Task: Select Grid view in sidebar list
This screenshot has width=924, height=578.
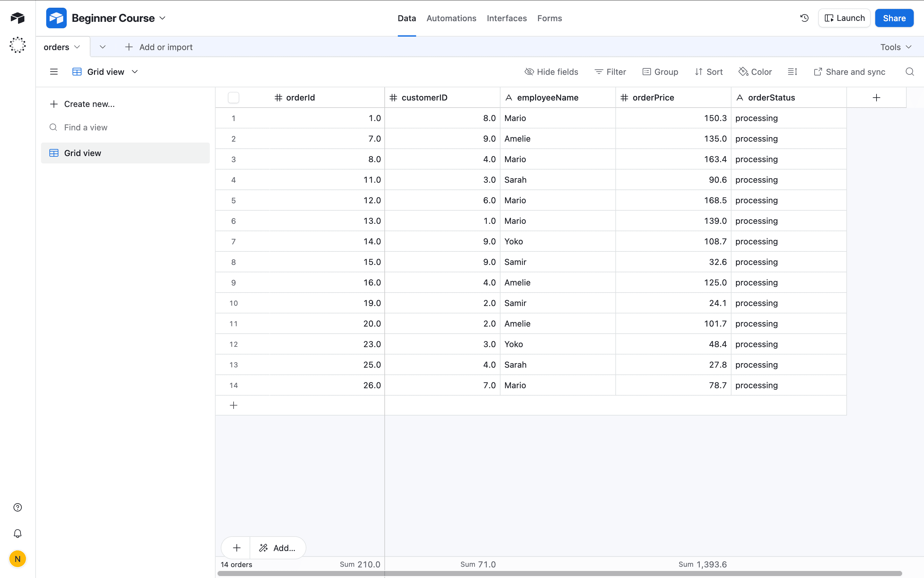Action: click(x=125, y=153)
